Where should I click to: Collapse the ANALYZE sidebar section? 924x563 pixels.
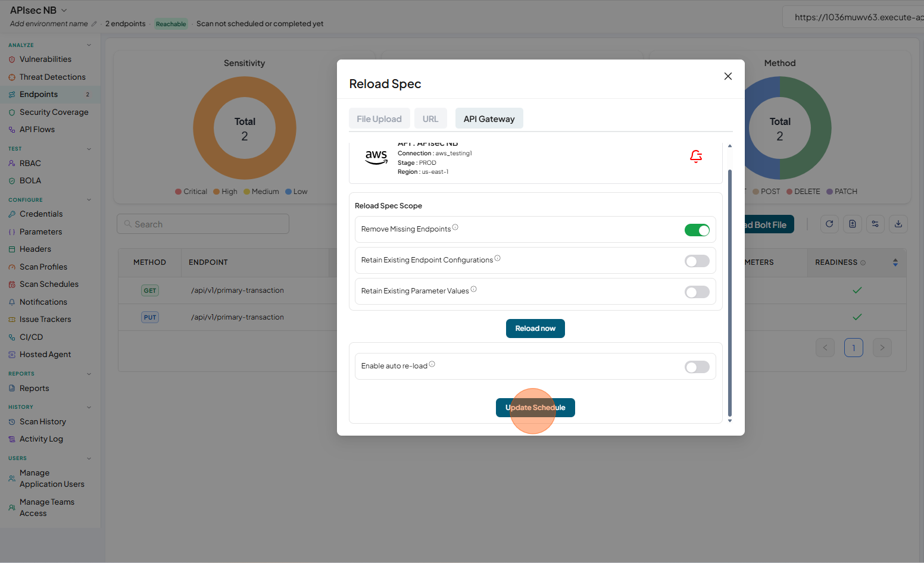click(89, 45)
